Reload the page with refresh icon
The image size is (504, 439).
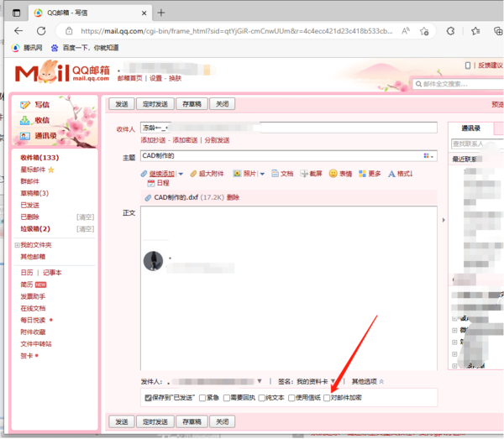point(41,31)
